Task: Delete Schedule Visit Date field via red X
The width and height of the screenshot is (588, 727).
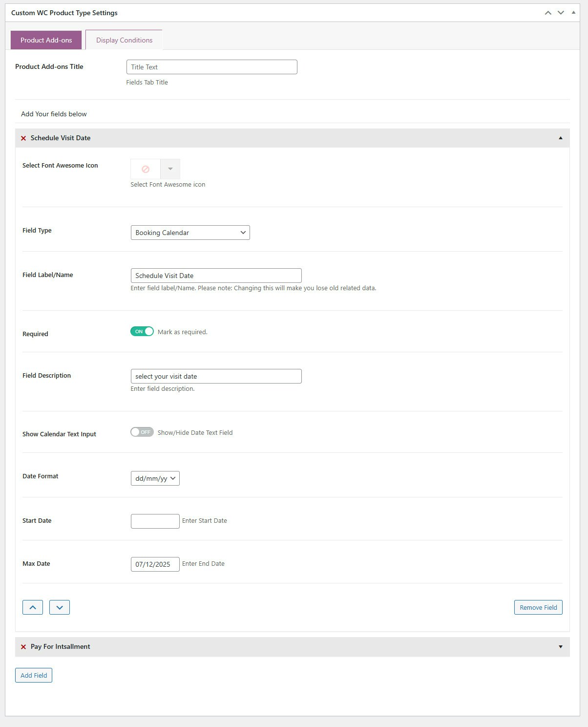Action: 23,138
